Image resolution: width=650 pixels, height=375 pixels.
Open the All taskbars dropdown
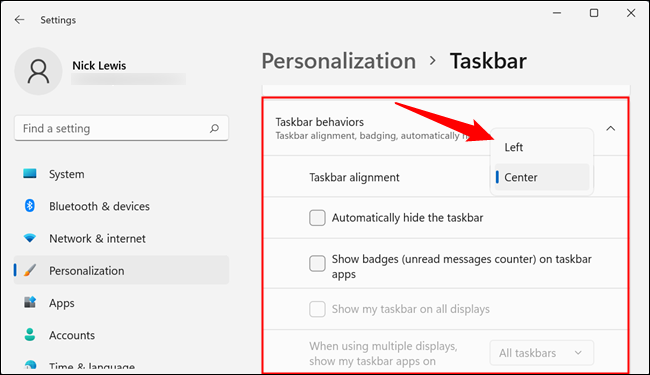coord(541,353)
